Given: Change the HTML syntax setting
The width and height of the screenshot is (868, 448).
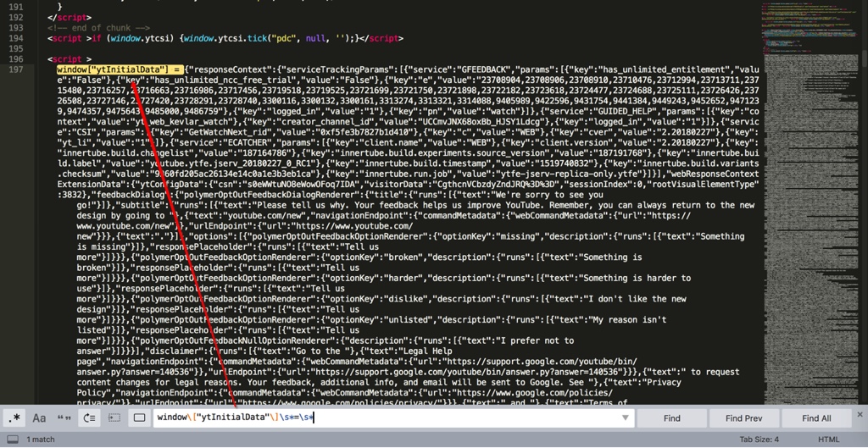Looking at the screenshot, I should point(829,440).
